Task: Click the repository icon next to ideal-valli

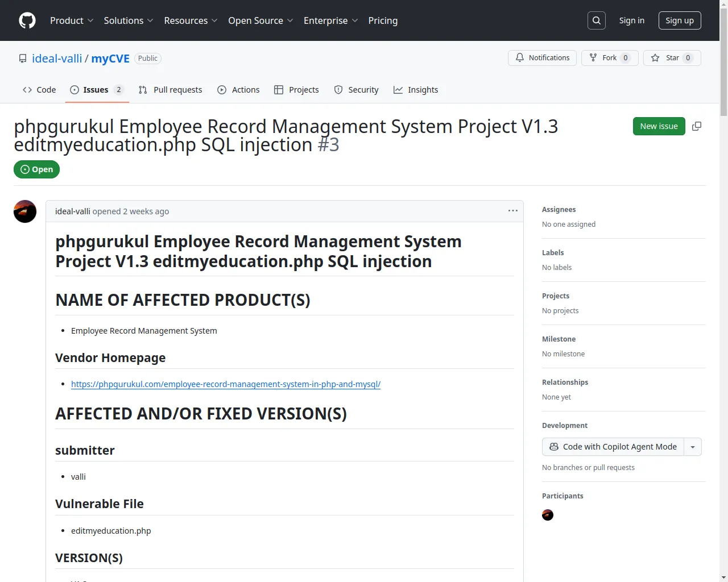Action: [x=23, y=59]
